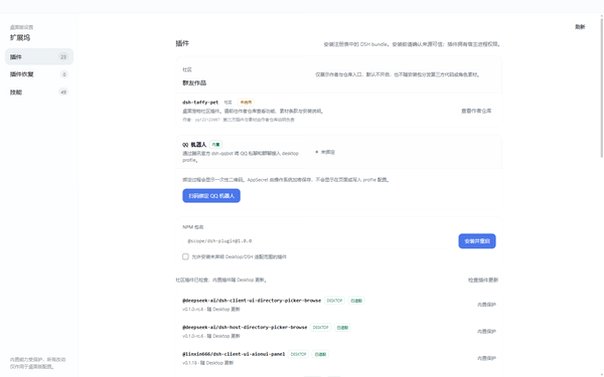Open the author repository link for dsh-taffy-pet
604x377 pixels.
coord(476,111)
